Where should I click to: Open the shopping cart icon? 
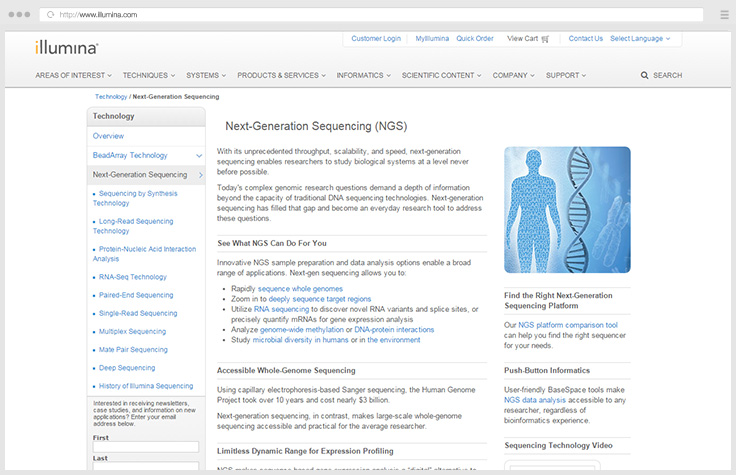pos(546,39)
